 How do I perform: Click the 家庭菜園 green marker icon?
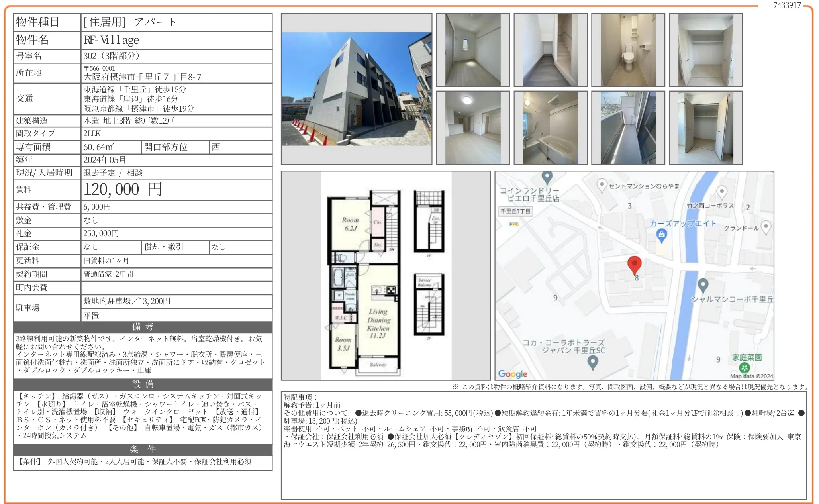[x=744, y=367]
